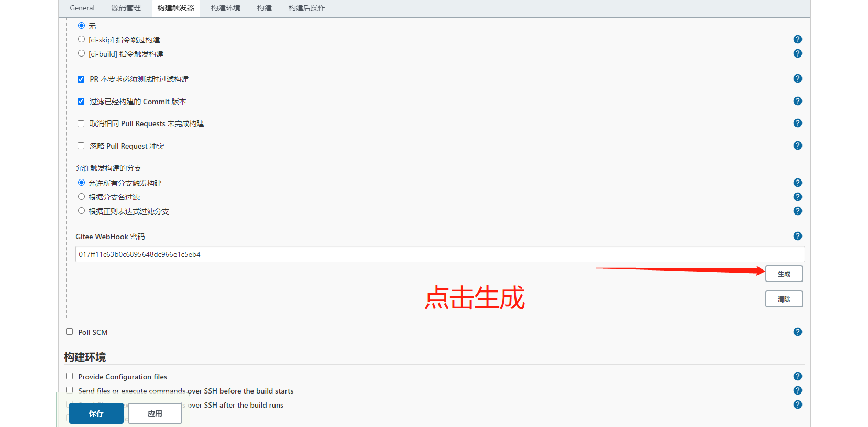Viewport: 868px width, 427px height.
Task: Open help for 允许所有分支触发构建
Action: pyautogui.click(x=797, y=183)
